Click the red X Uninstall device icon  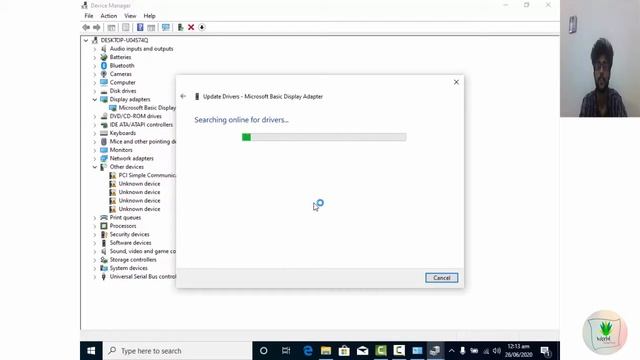pyautogui.click(x=191, y=27)
